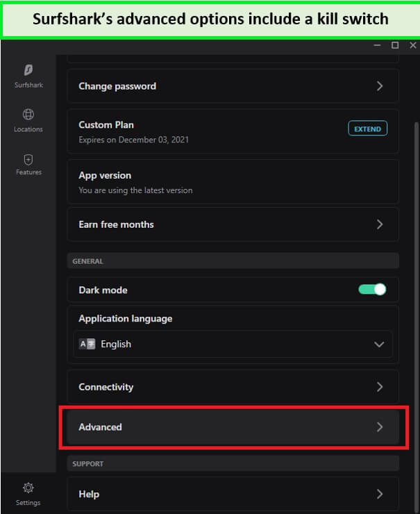This screenshot has width=420, height=514.
Task: Open the Earn free months chevron
Action: pyautogui.click(x=379, y=224)
